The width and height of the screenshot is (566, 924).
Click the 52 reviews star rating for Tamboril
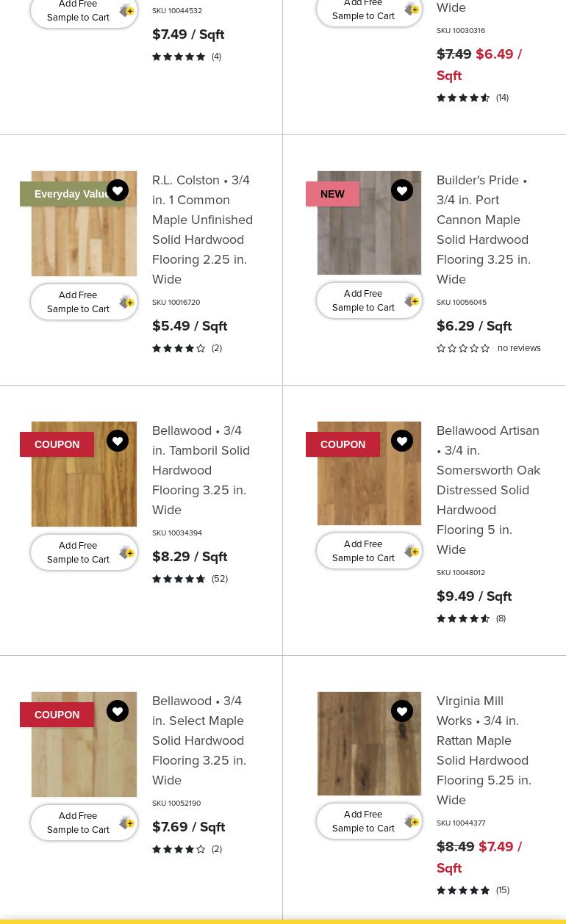[x=179, y=579]
